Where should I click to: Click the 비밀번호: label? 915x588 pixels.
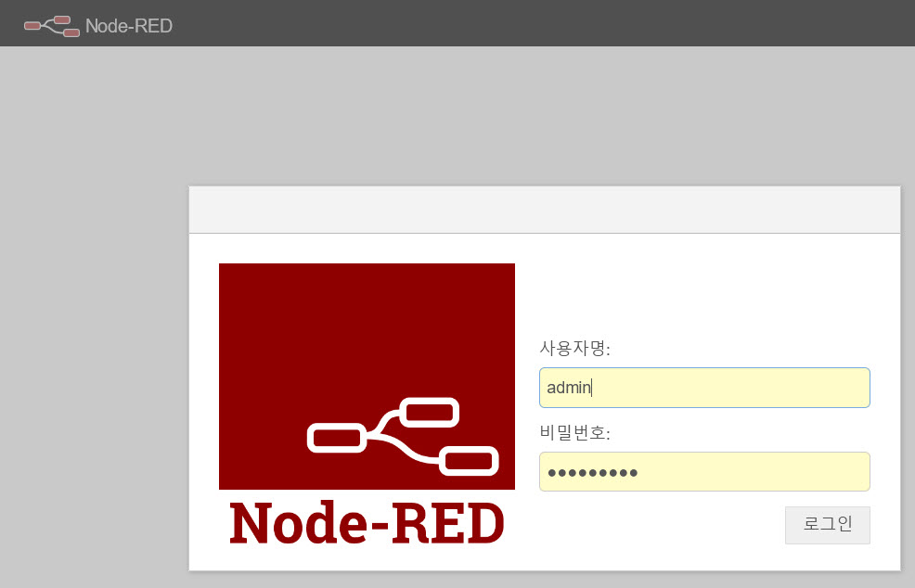pyautogui.click(x=574, y=433)
